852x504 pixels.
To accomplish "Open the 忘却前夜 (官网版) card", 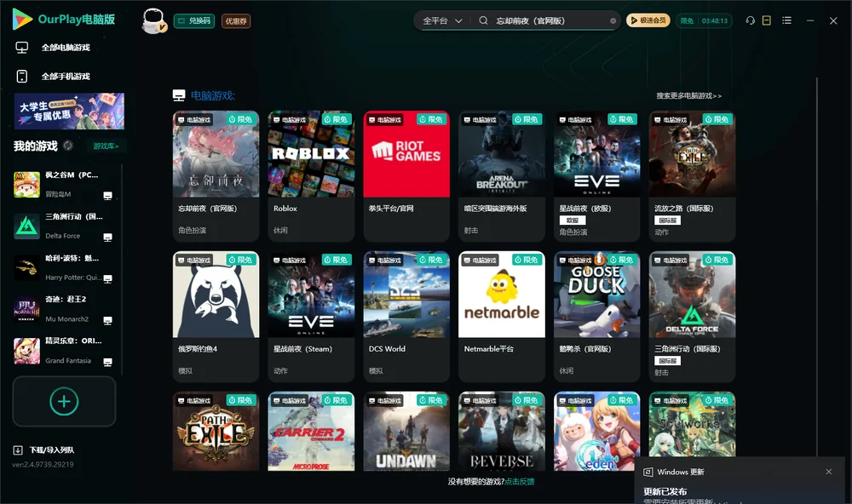I will coord(216,176).
